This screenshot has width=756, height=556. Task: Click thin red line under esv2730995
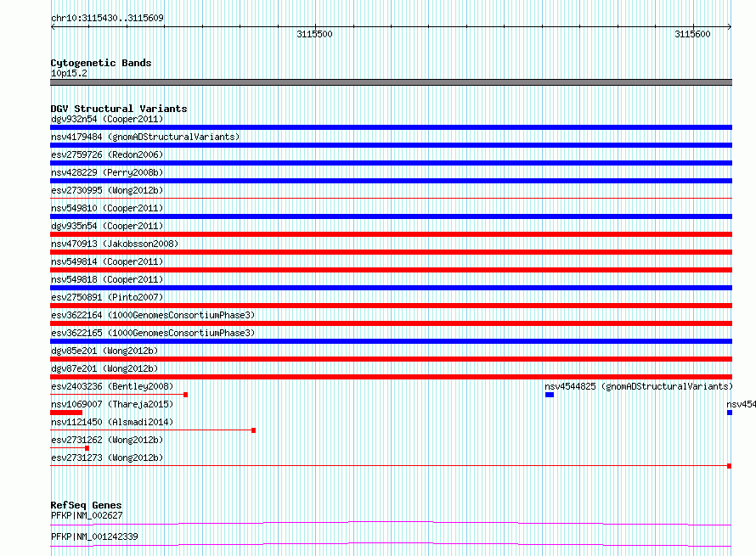coord(391,198)
